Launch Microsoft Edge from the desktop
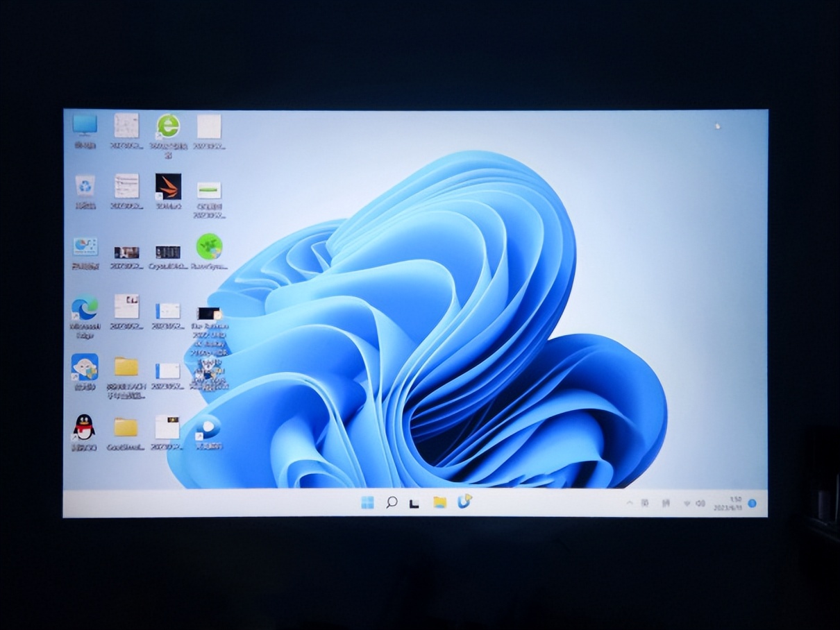 point(85,307)
